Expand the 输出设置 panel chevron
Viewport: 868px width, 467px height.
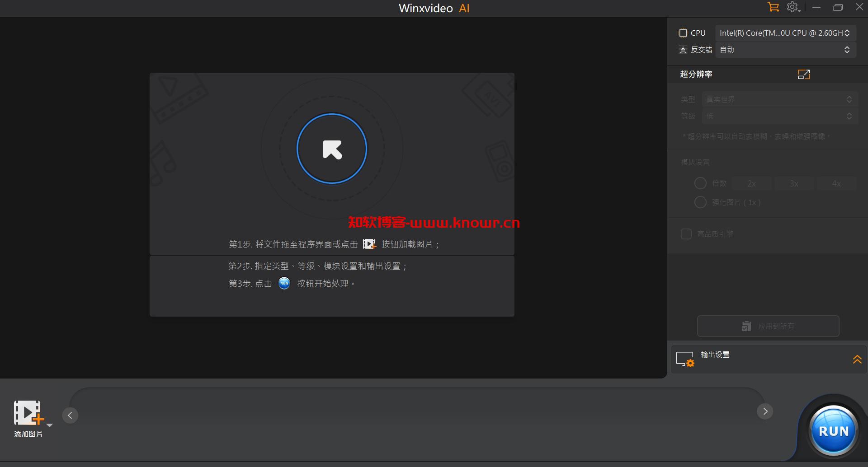coord(857,360)
